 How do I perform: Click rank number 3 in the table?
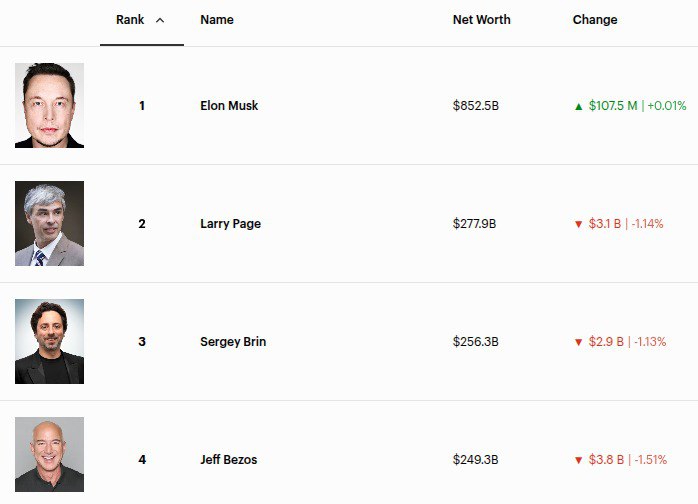pyautogui.click(x=142, y=342)
